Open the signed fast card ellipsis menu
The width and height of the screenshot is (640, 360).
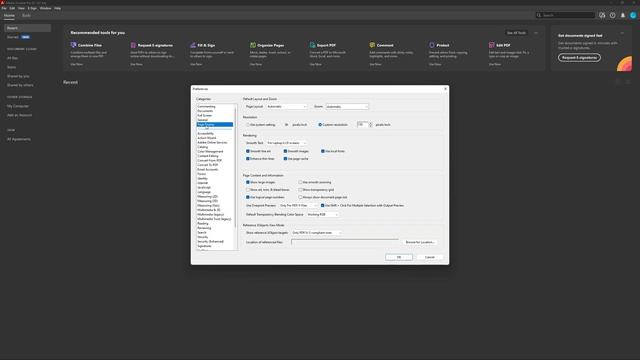click(x=622, y=33)
